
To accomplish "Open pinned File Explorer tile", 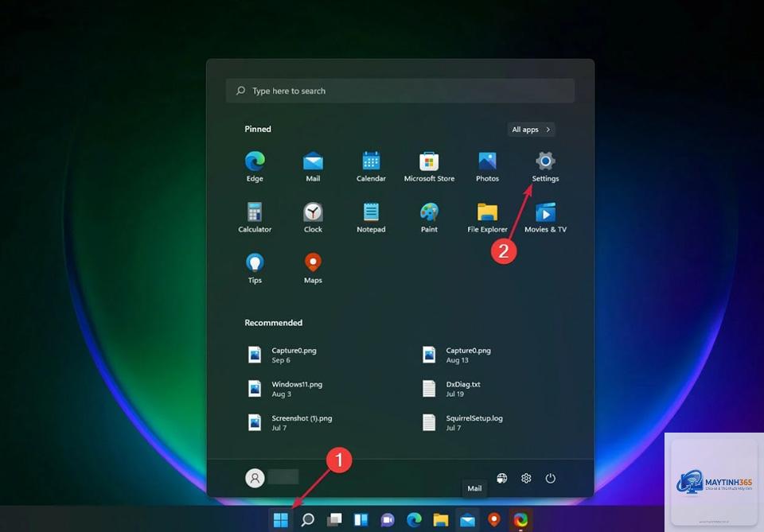I will click(487, 218).
